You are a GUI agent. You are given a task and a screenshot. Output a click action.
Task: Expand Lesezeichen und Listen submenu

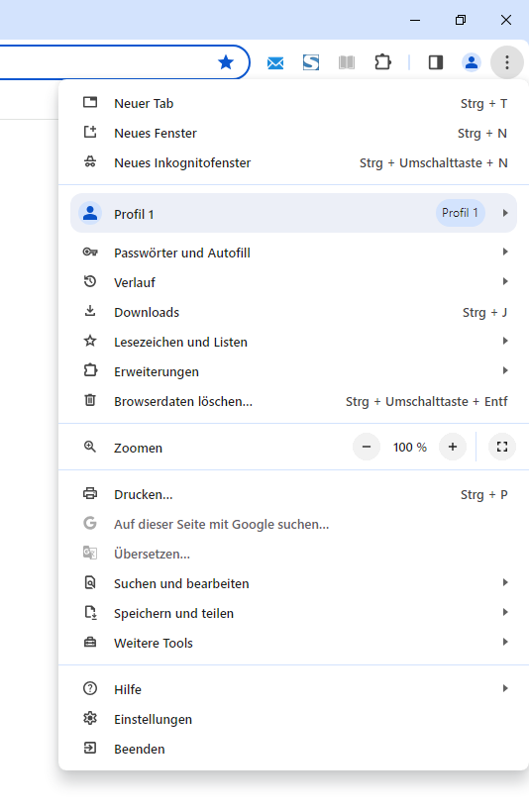pos(293,342)
